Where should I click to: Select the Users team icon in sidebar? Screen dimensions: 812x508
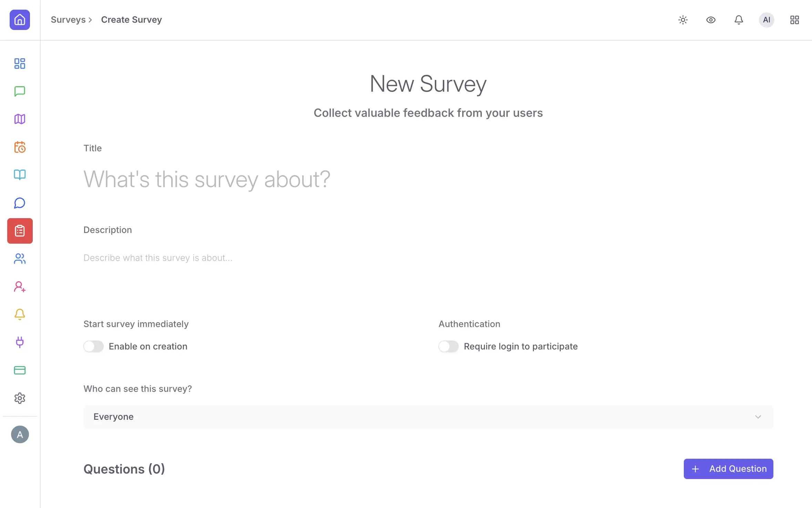[20, 259]
